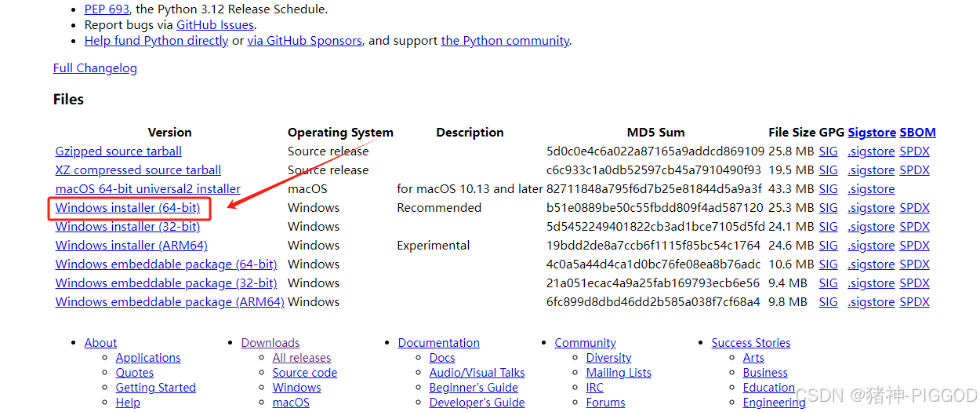Download Windows embeddable package (32-bit)
The height and width of the screenshot is (412, 980).
pos(166,283)
